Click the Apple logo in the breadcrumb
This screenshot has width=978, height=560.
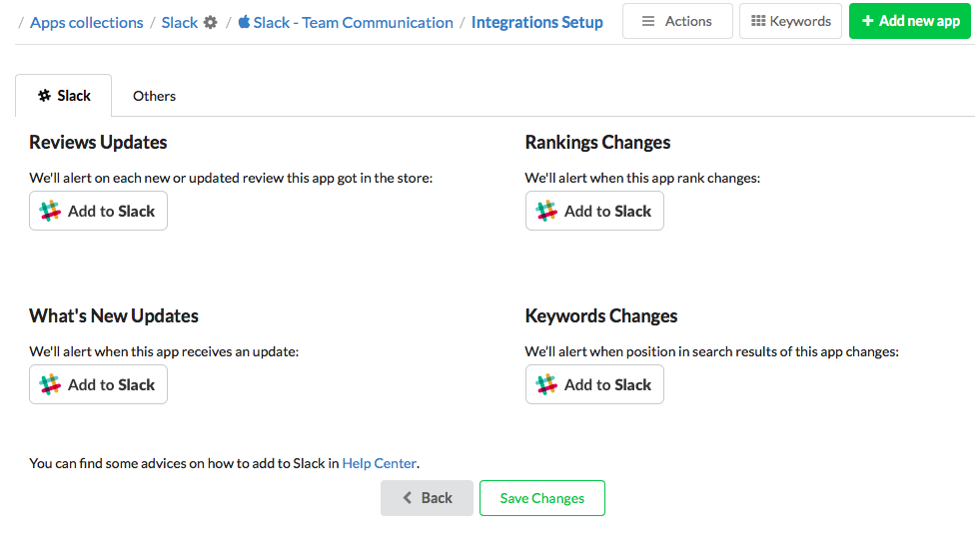tap(244, 22)
